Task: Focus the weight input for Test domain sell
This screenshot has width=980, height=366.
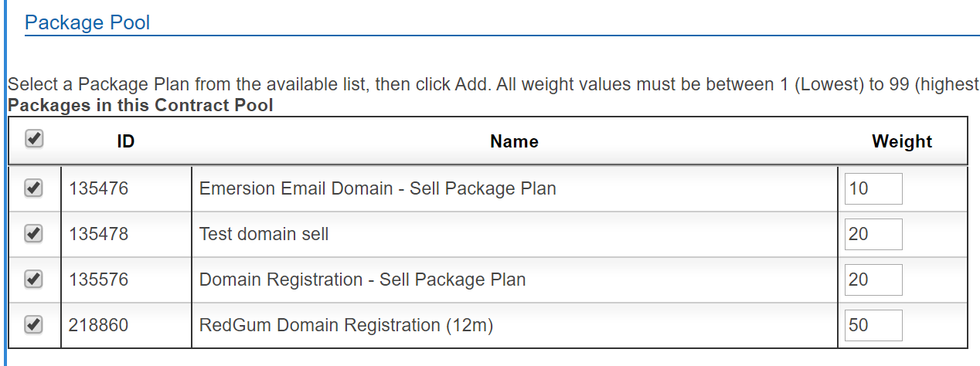Action: (x=873, y=234)
